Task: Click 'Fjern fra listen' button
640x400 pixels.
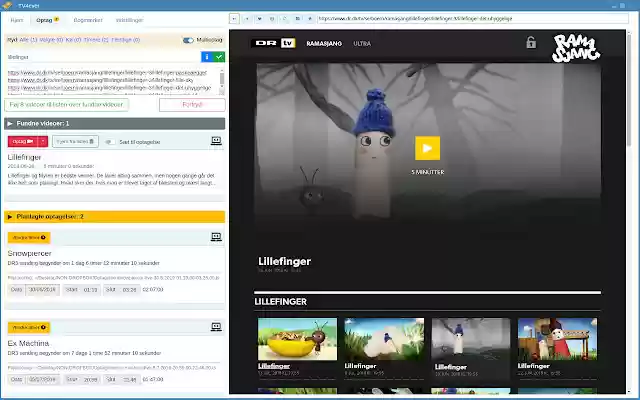Action: pyautogui.click(x=75, y=141)
